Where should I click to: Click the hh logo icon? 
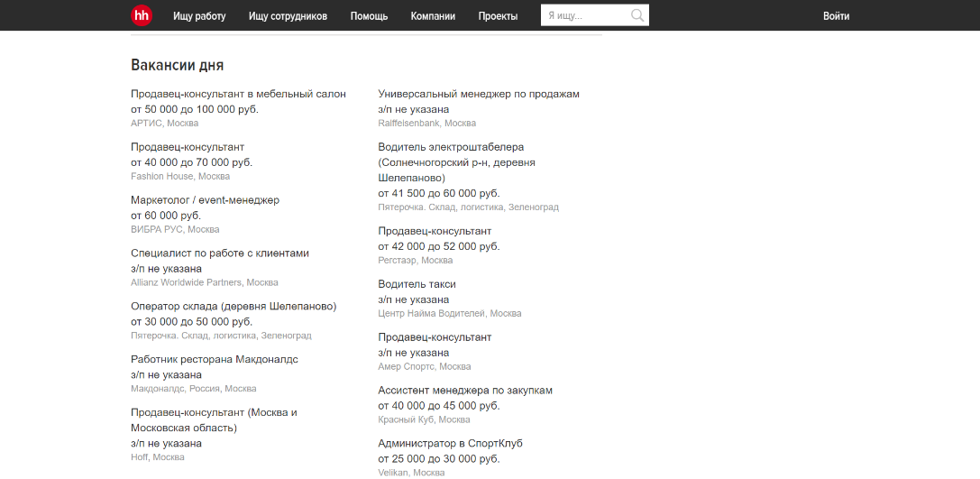[x=142, y=15]
